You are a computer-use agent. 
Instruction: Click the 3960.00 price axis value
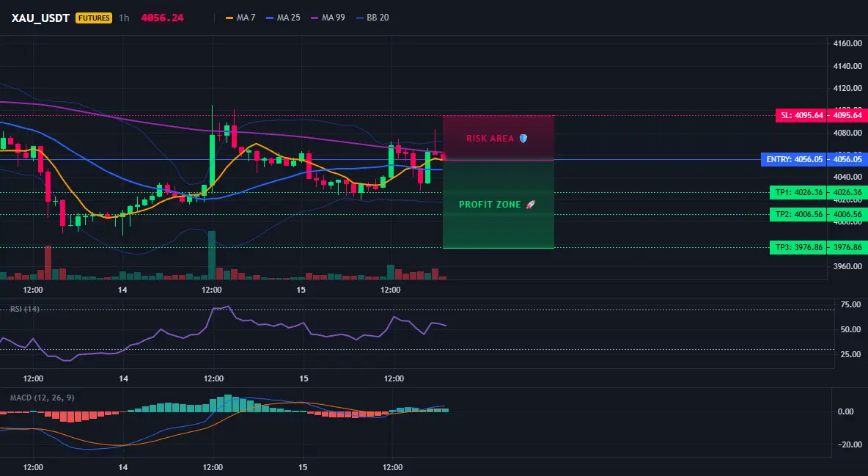[x=847, y=266]
